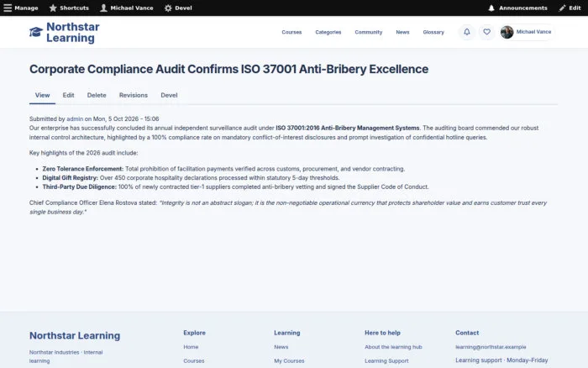This screenshot has height=368, width=588.
Task: Click the admin author link
Action: [x=75, y=119]
